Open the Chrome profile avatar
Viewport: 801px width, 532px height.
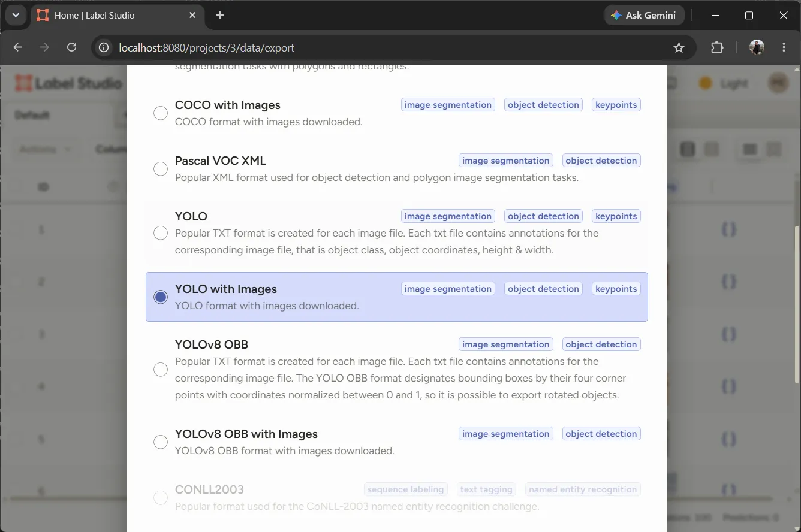[x=757, y=47]
